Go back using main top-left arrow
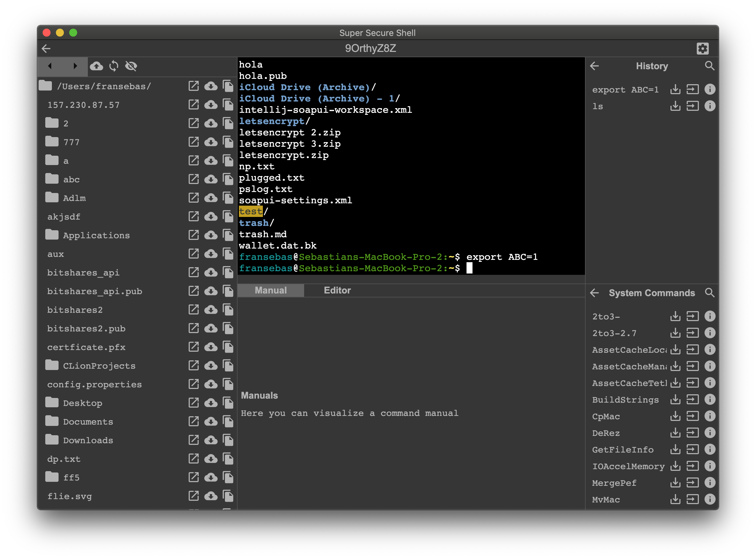The image size is (756, 559). tap(46, 48)
